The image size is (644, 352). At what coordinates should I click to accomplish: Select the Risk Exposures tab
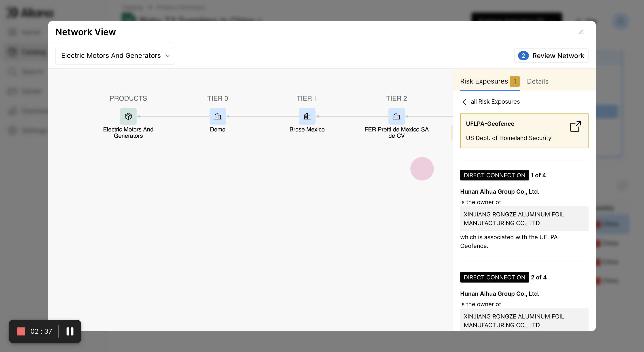tap(484, 81)
